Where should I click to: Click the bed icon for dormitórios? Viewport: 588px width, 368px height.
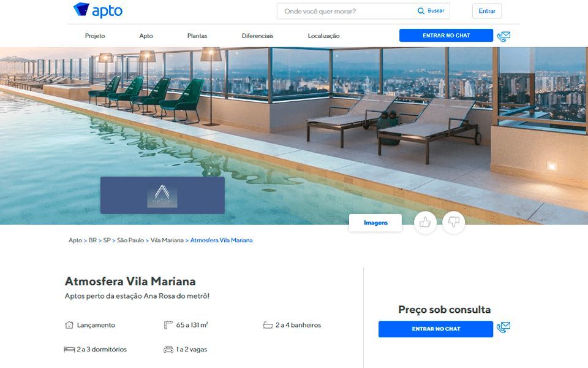[69, 350]
